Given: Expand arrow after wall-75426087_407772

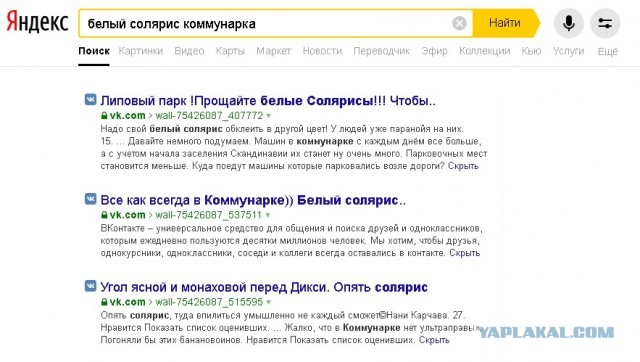Looking at the screenshot, I should pyautogui.click(x=269, y=116).
